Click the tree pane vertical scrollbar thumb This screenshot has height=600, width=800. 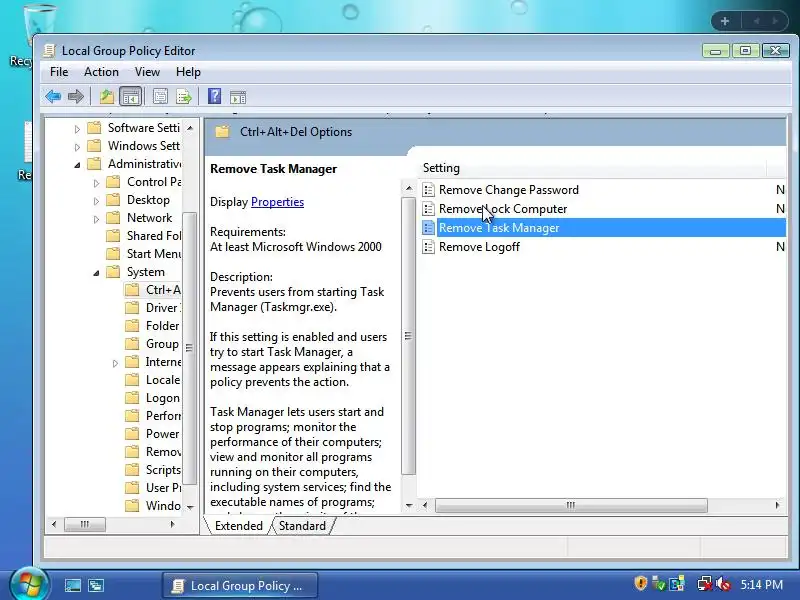coord(189,347)
